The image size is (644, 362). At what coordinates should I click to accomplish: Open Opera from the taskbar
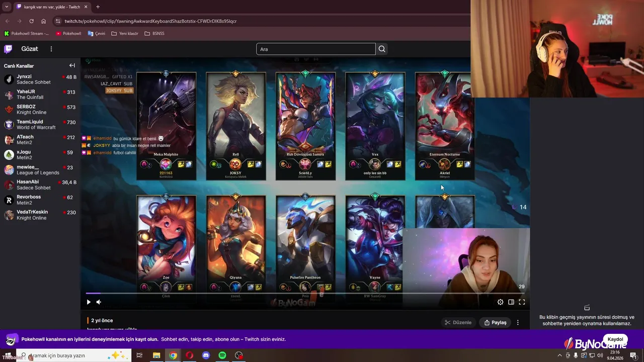(189, 355)
